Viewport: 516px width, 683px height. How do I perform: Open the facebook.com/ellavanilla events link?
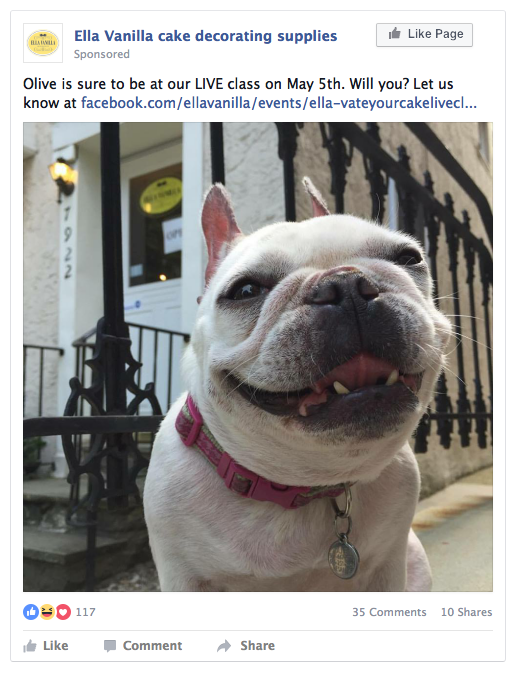click(279, 103)
